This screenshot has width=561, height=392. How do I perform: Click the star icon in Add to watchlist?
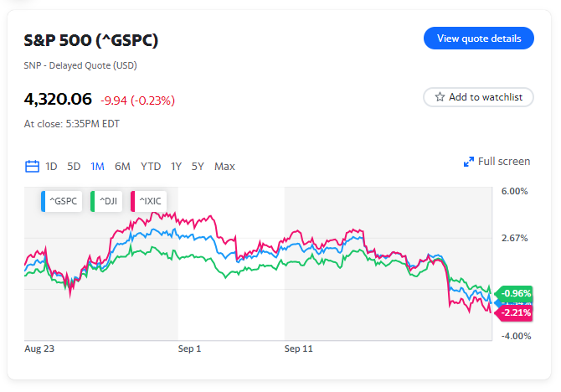coord(440,97)
